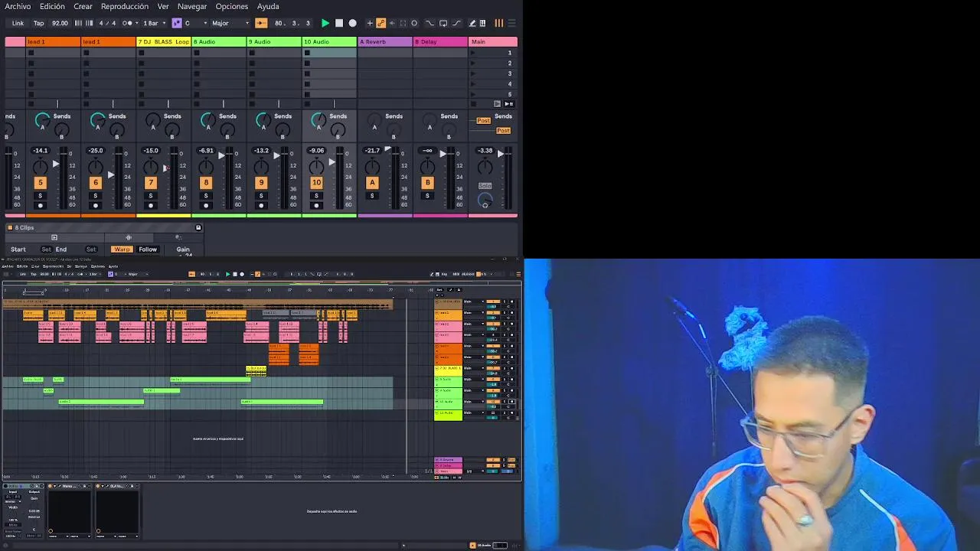This screenshot has height=551, width=980.
Task: Open the metronome settings dropdown arrow
Action: pos(136,23)
